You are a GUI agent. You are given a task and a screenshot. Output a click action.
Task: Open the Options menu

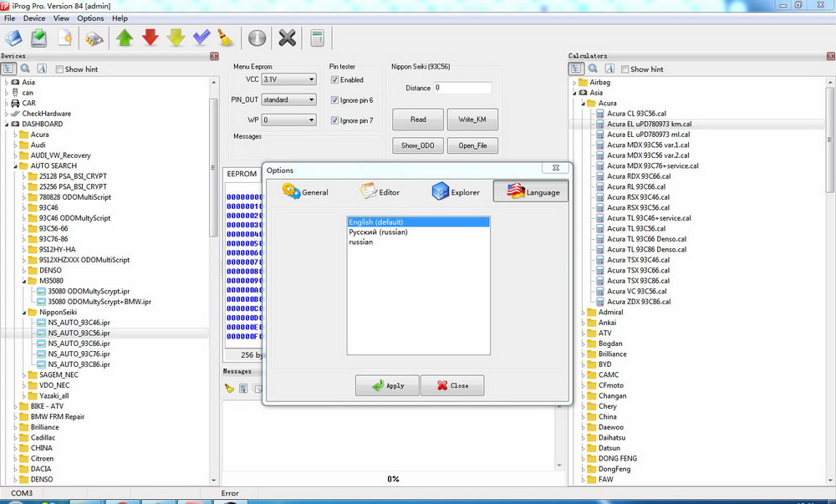90,18
